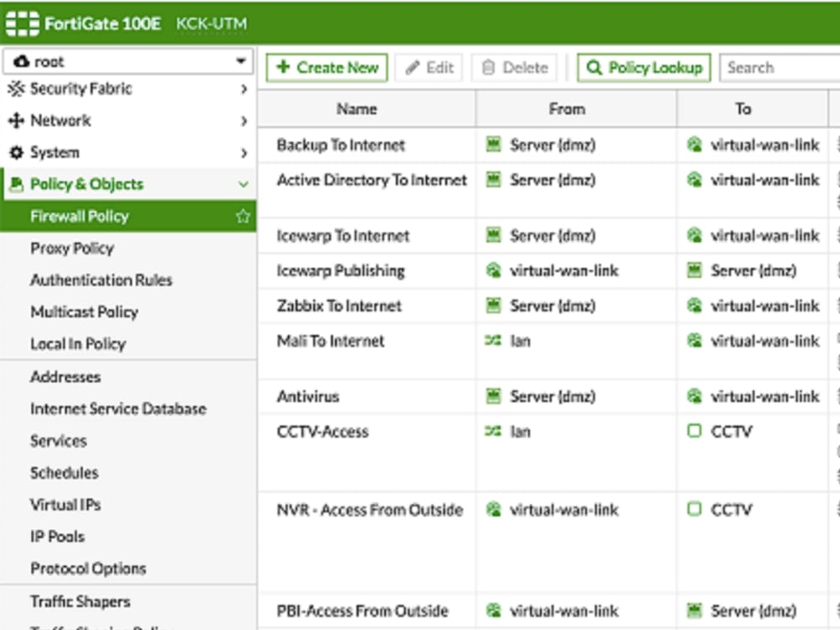Click CCTV interface icon in CCTV-Access row
Image resolution: width=840 pixels, height=630 pixels.
[x=695, y=431]
